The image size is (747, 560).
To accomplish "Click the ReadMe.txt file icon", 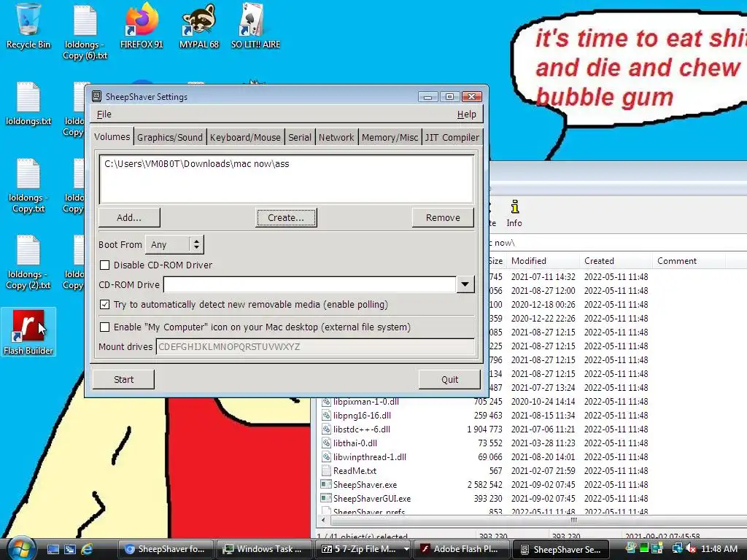I will 326,470.
